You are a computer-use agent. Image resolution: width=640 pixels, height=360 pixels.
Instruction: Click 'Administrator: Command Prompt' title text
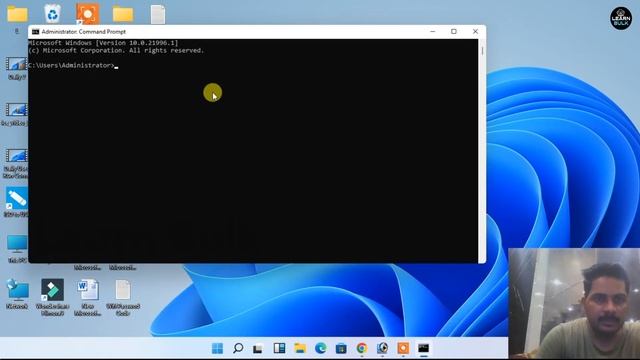pyautogui.click(x=84, y=32)
